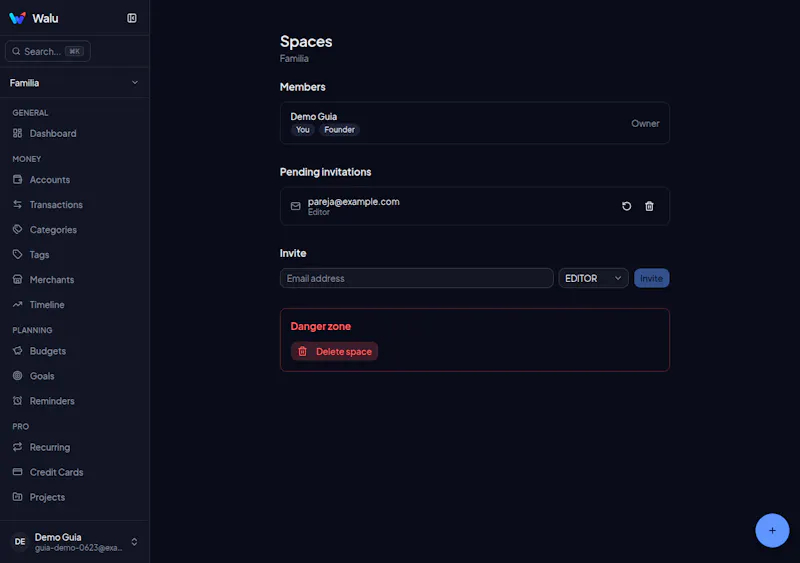Click the Danger zone heading
This screenshot has width=800, height=563.
click(x=320, y=326)
